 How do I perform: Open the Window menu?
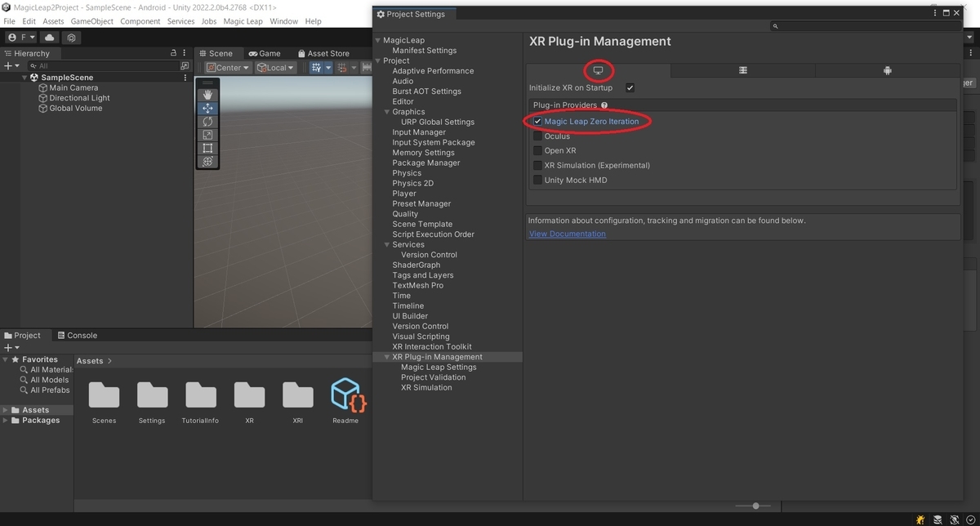(283, 21)
